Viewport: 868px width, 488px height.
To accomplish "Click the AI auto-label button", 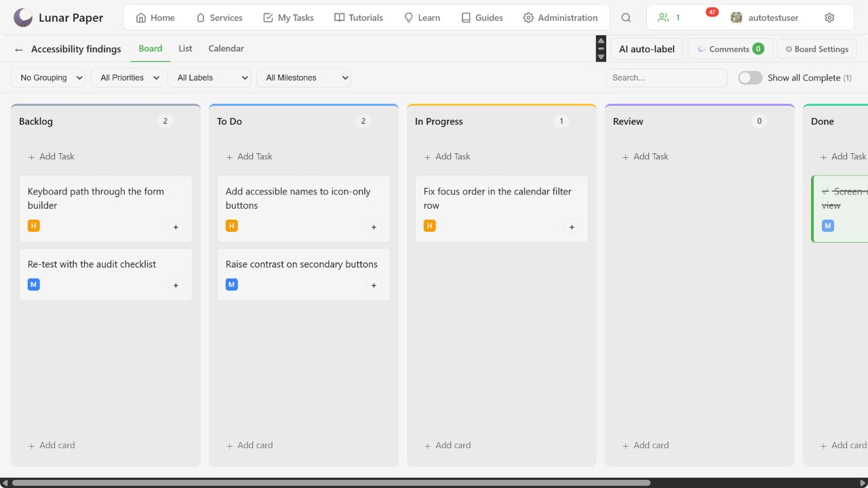I will tap(647, 49).
